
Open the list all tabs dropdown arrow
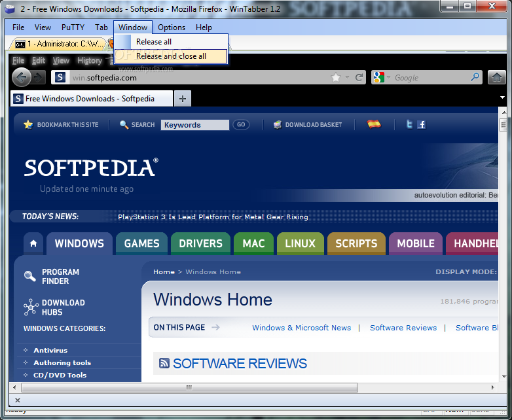tap(503, 97)
